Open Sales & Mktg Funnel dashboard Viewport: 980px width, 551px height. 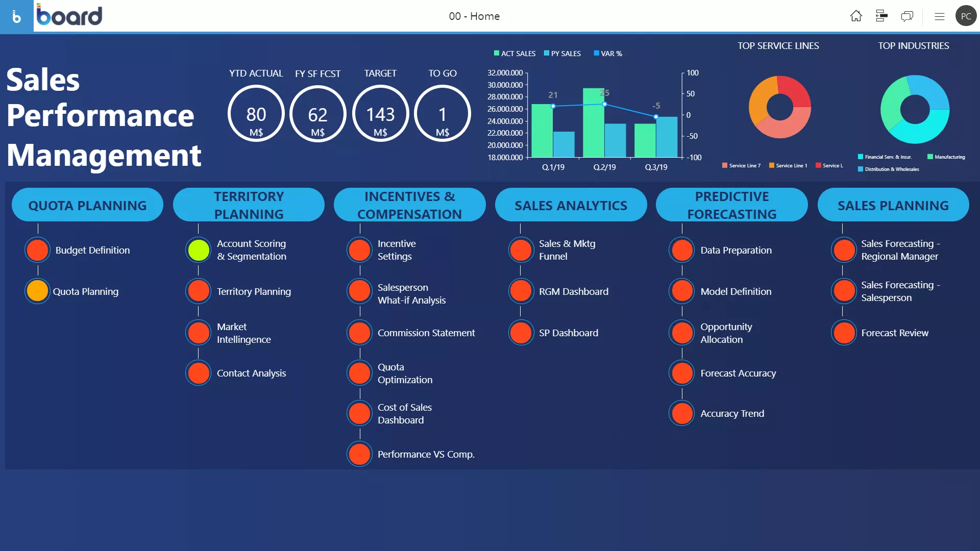[521, 249]
